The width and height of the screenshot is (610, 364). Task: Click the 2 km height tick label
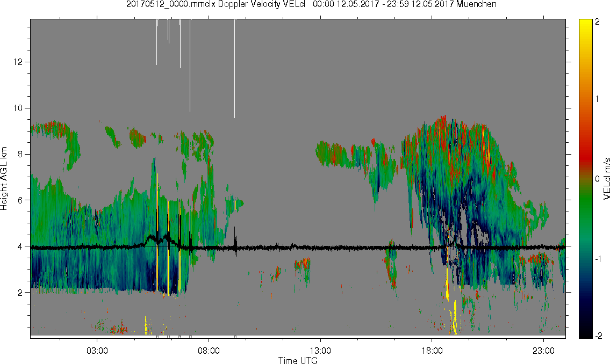coord(20,292)
